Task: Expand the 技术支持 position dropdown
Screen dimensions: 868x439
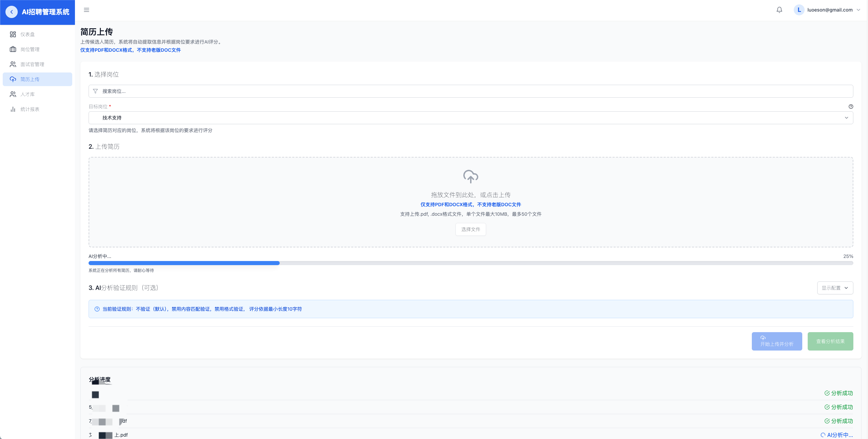Action: pos(470,118)
